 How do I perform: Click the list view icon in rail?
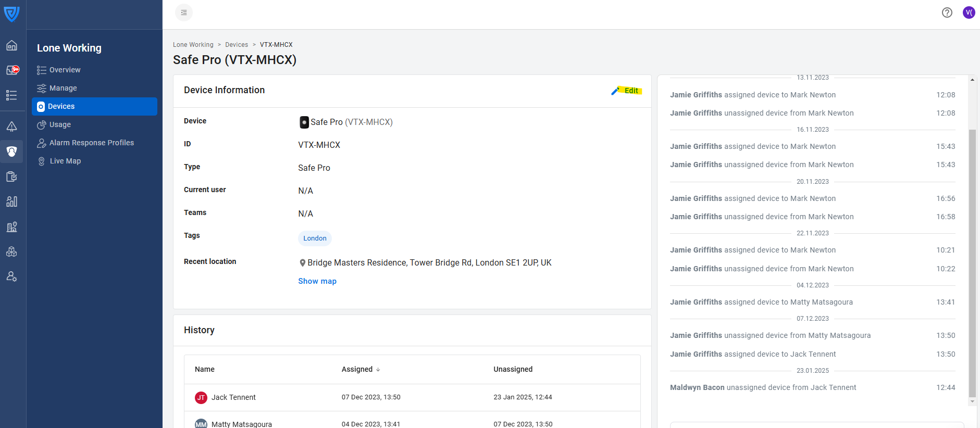11,95
